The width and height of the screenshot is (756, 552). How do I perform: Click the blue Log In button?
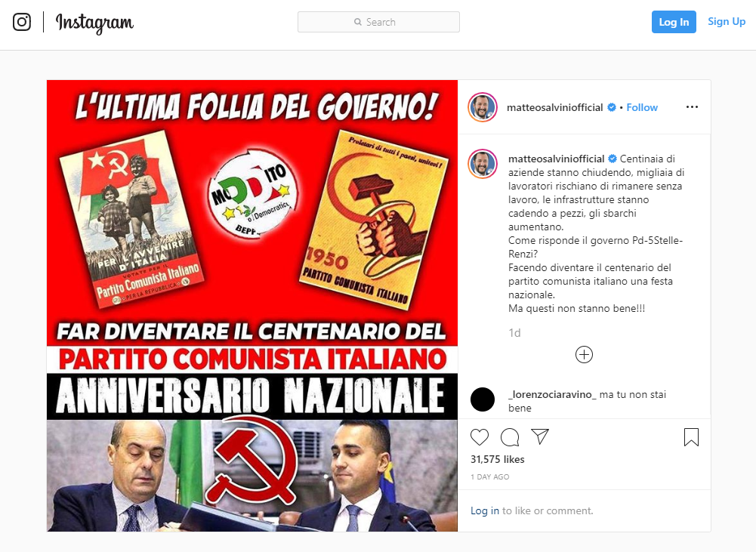(x=674, y=22)
